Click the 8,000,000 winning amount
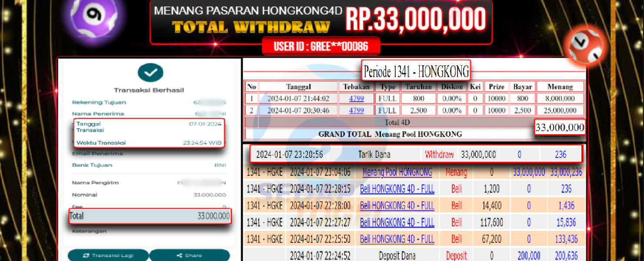 tap(560, 98)
